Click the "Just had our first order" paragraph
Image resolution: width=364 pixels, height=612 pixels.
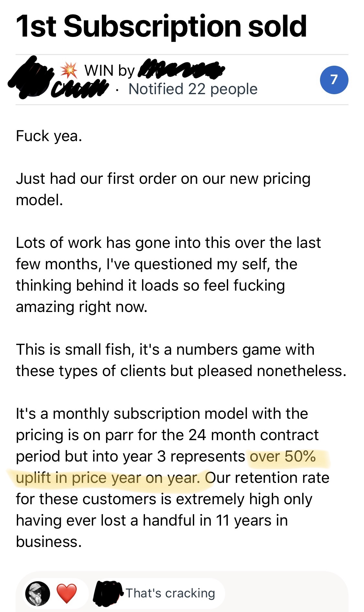click(x=163, y=189)
